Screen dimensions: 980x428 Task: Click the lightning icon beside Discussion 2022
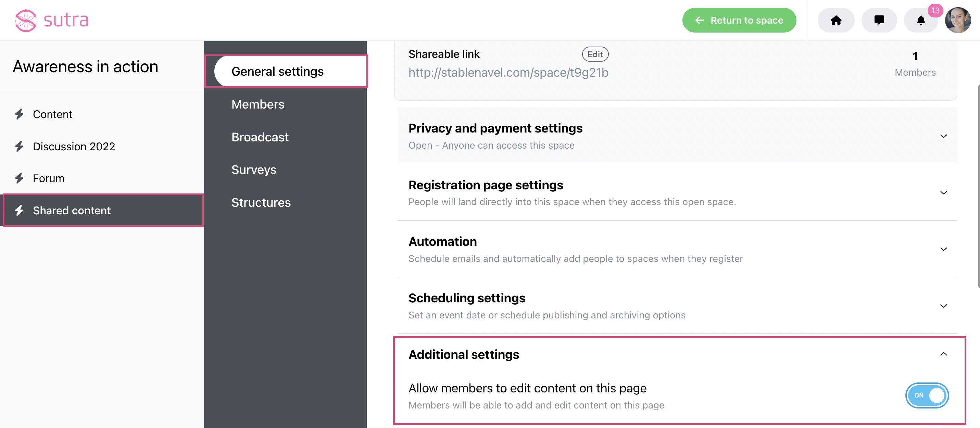click(x=19, y=146)
